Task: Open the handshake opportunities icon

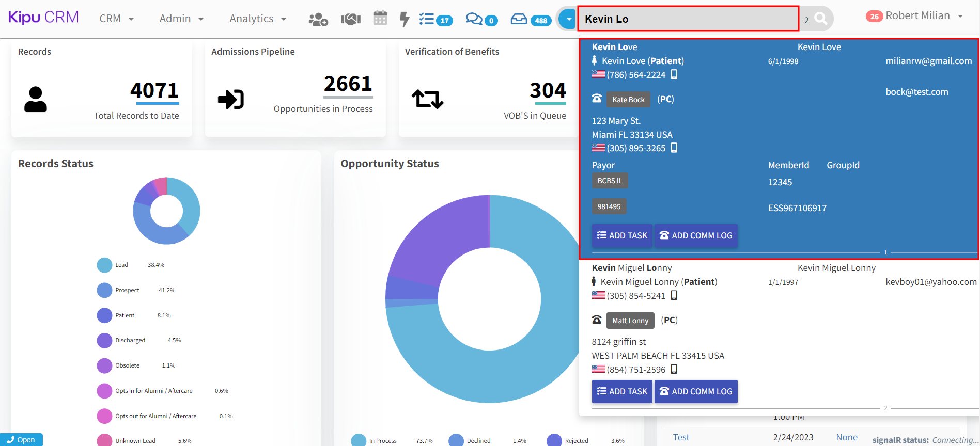Action: (350, 20)
